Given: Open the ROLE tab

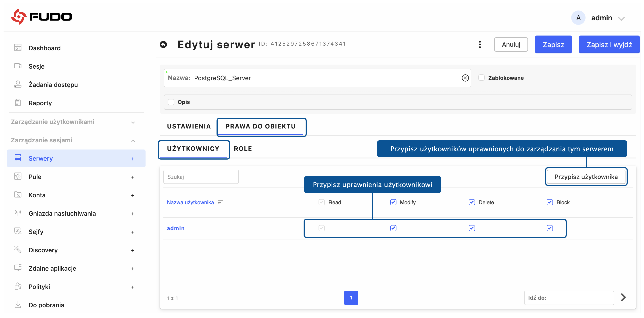Looking at the screenshot, I should 243,148.
